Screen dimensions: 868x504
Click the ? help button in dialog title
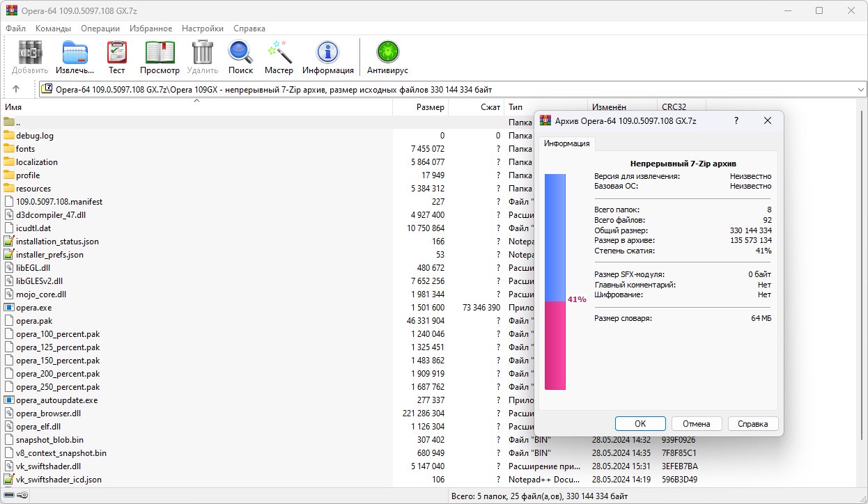point(736,120)
